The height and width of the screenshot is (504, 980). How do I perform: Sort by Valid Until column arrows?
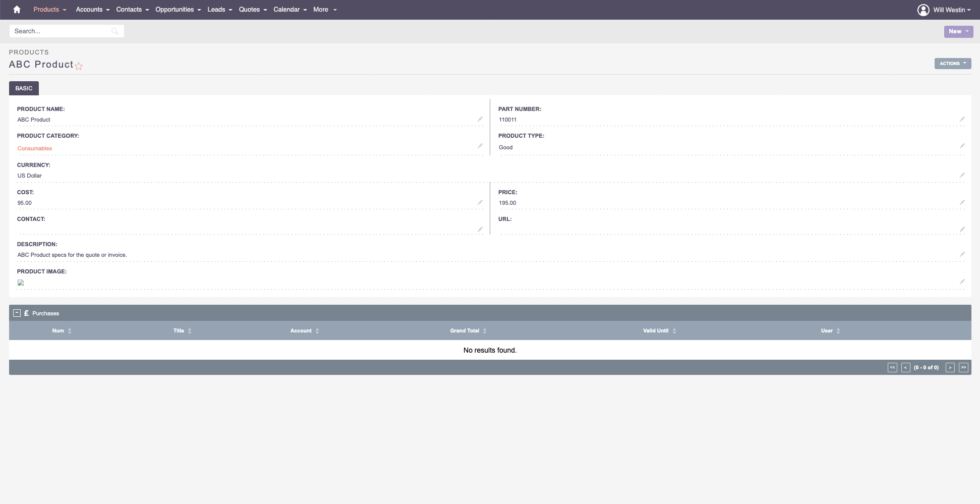pos(674,331)
